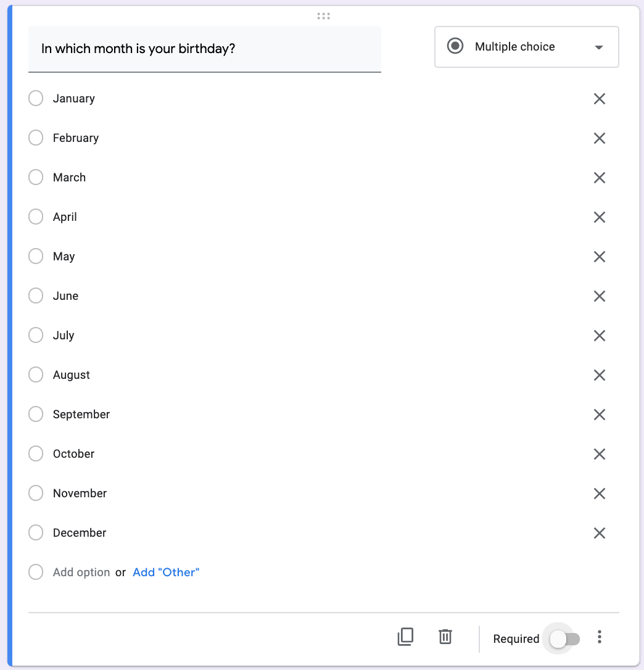Click the drag handle dots at top
Image resolution: width=644 pixels, height=670 pixels.
323,16
